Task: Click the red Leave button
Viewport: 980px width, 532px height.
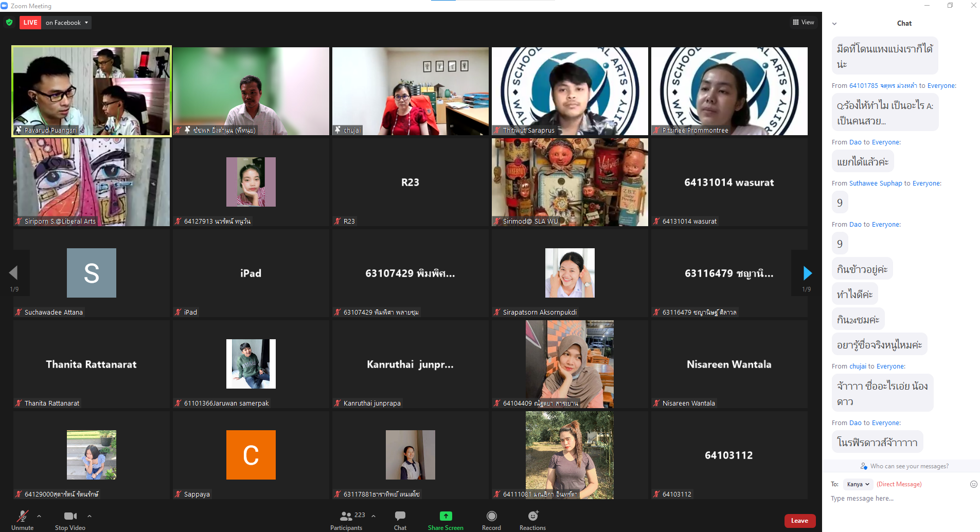Action: pyautogui.click(x=799, y=520)
